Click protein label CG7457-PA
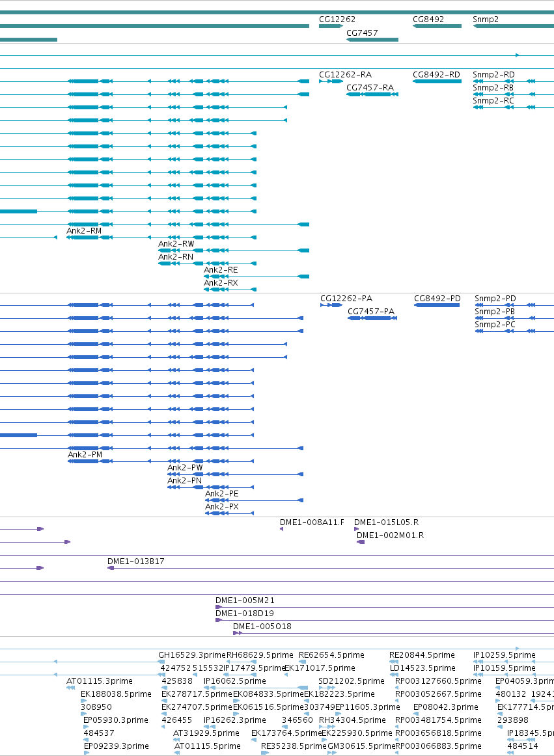Screen dimensions: 554x756 click(x=371, y=312)
